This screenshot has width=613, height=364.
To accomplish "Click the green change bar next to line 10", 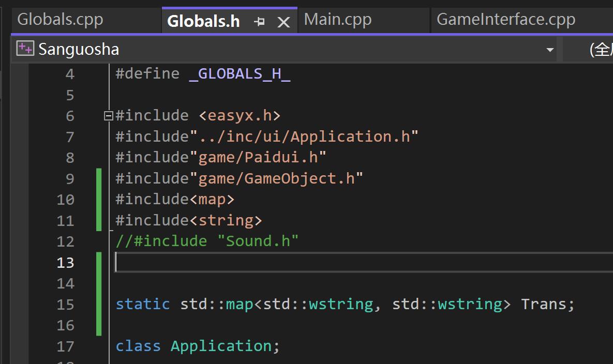I will click(99, 199).
